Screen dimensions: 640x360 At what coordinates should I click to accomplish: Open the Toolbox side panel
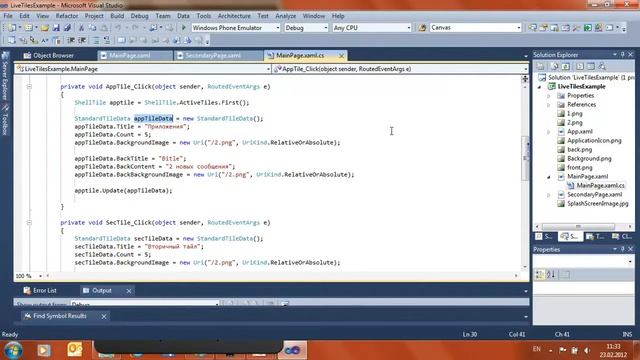pyautogui.click(x=5, y=120)
